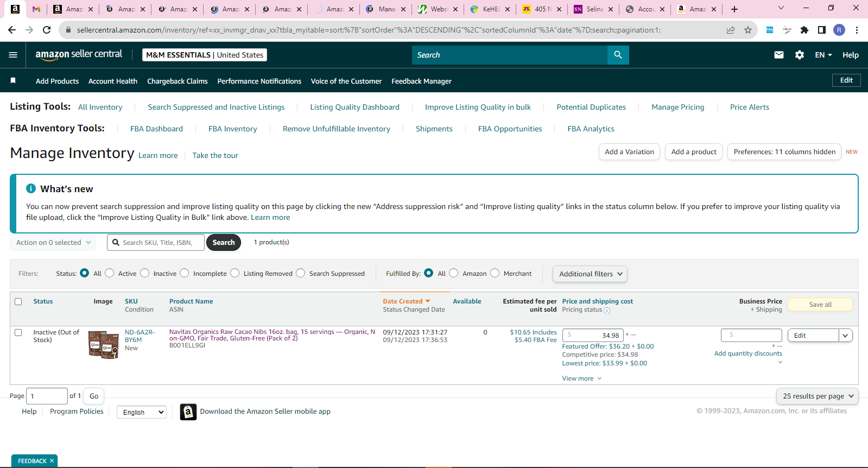Open Preferences: 11 columns hidden
Viewport: 868px width, 468px height.
(x=784, y=152)
